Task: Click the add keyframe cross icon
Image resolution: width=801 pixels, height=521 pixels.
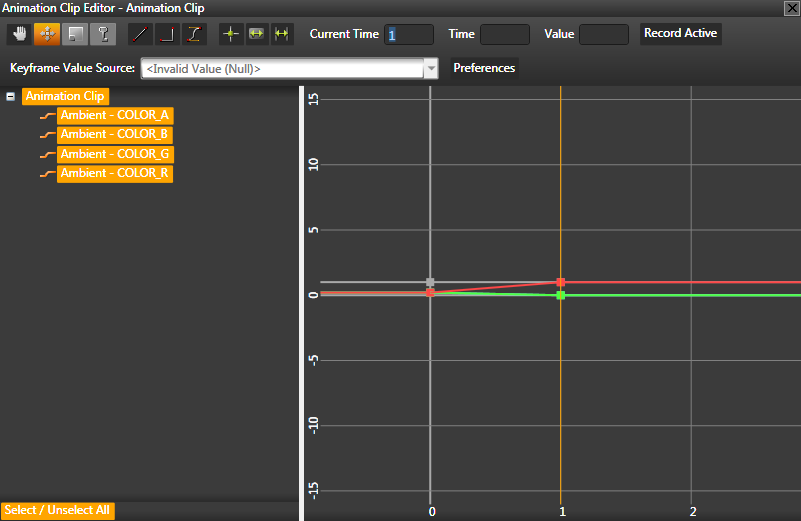Action: pyautogui.click(x=231, y=34)
